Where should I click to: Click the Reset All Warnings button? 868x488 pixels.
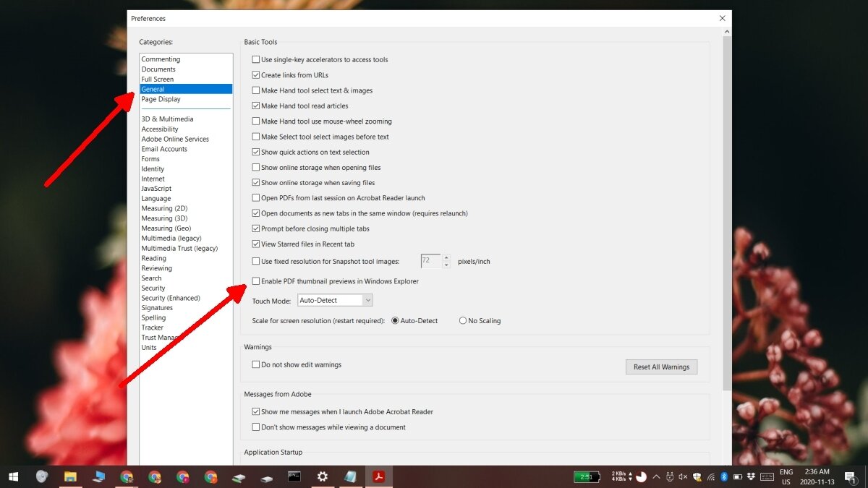click(661, 367)
